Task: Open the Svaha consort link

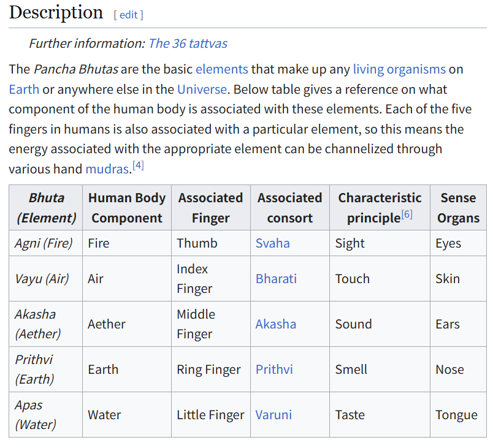Action: (x=272, y=243)
